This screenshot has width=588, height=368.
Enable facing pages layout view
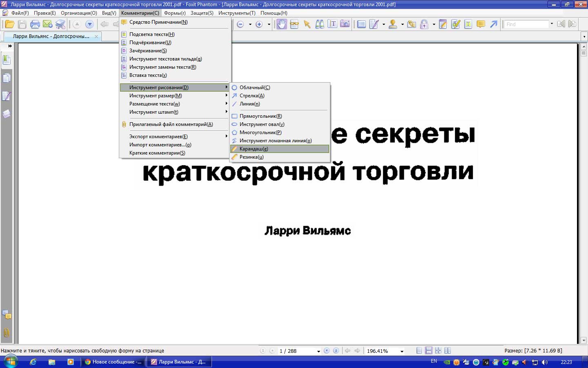coord(448,350)
